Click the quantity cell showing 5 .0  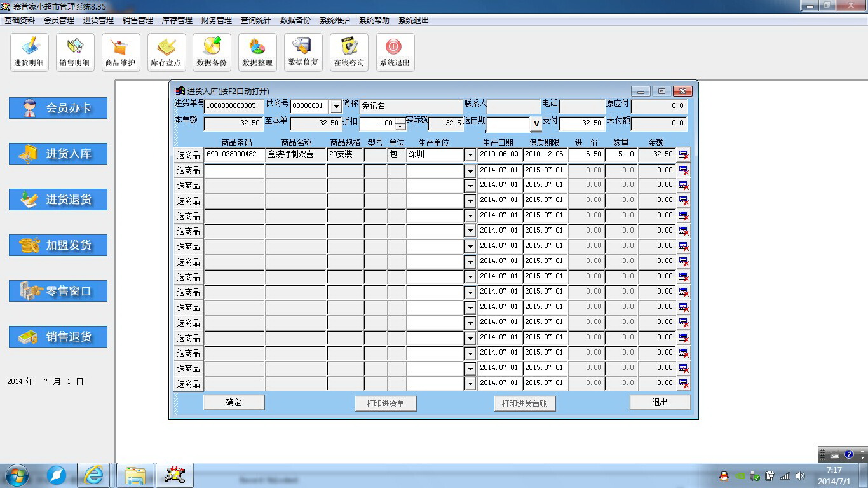(621, 155)
